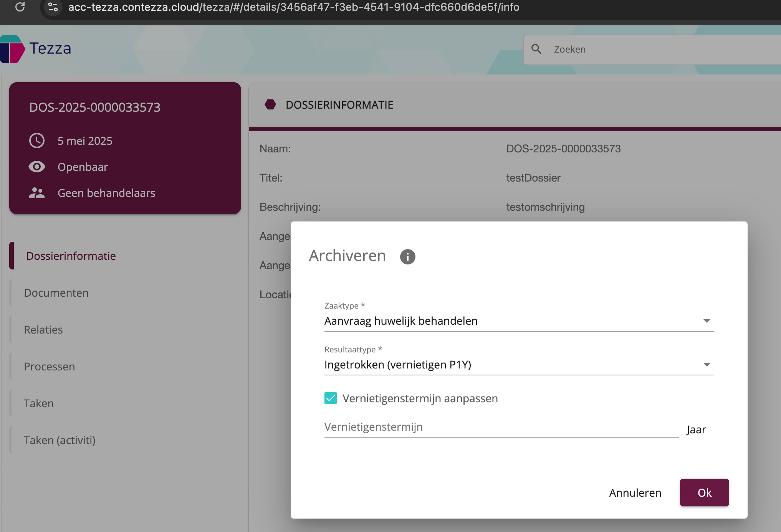Go to the Relaties section

43,330
